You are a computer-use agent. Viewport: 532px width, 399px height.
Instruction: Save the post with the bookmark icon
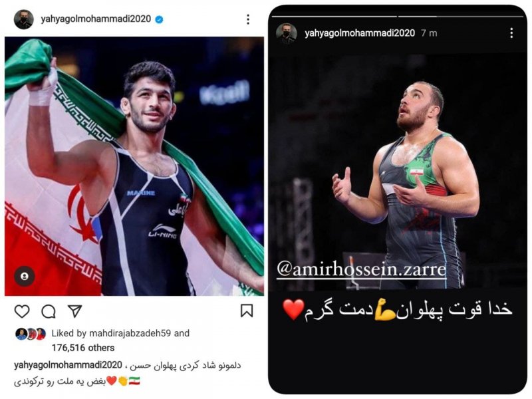[x=247, y=311]
